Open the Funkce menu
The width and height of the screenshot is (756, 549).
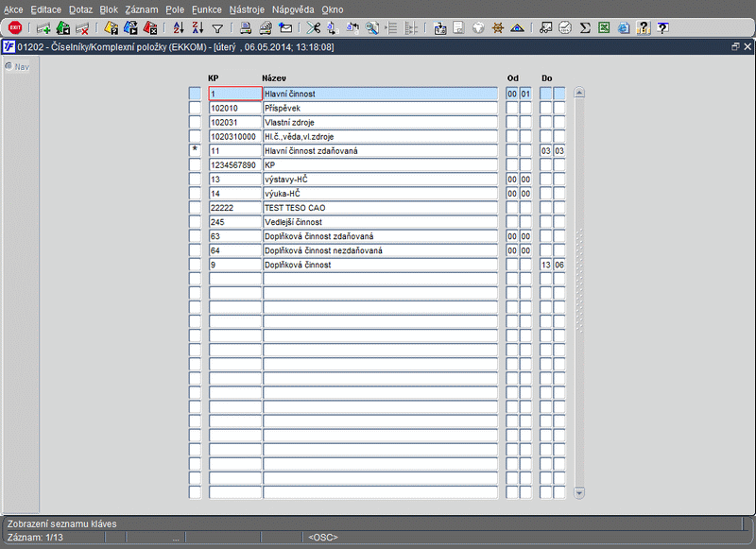pos(206,9)
